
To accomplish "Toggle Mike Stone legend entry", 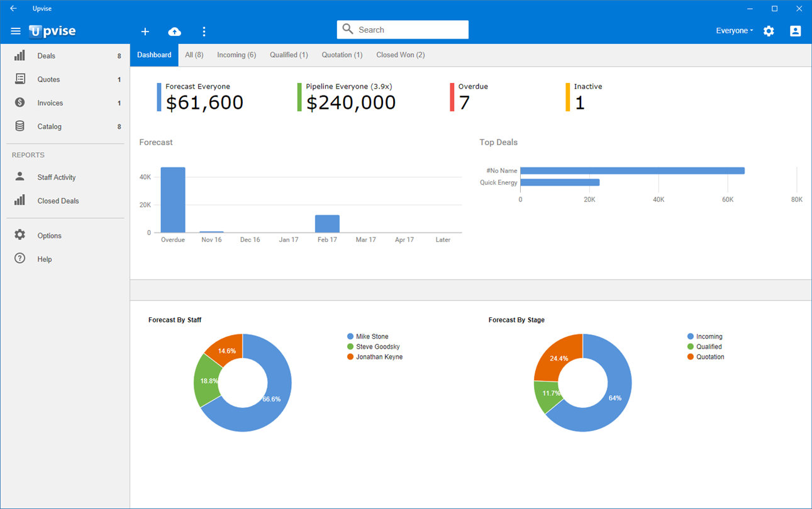I will click(368, 337).
